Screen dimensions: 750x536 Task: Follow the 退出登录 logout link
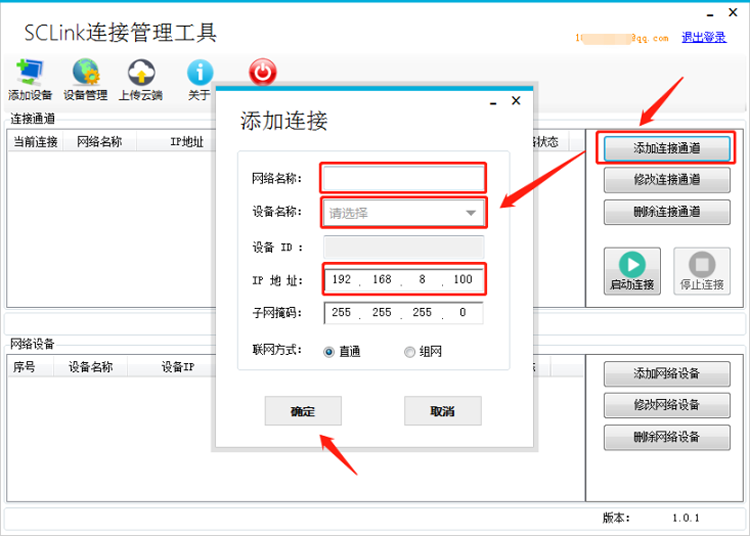coord(704,37)
